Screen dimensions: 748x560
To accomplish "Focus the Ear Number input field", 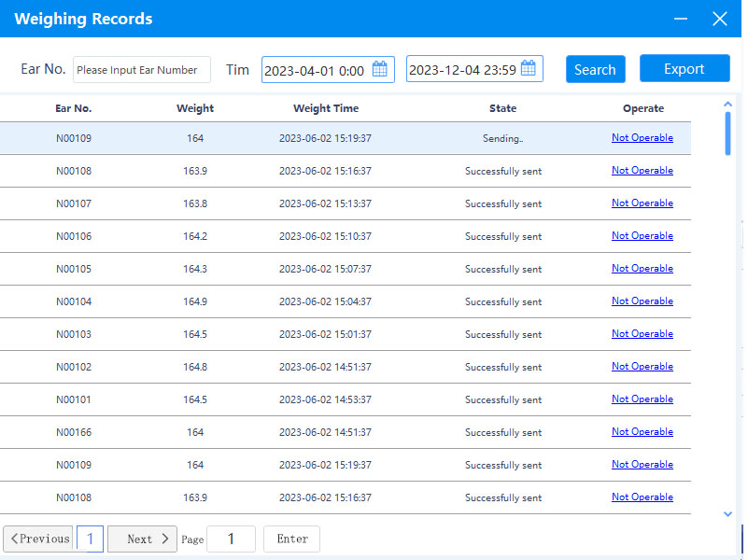I will pyautogui.click(x=141, y=70).
